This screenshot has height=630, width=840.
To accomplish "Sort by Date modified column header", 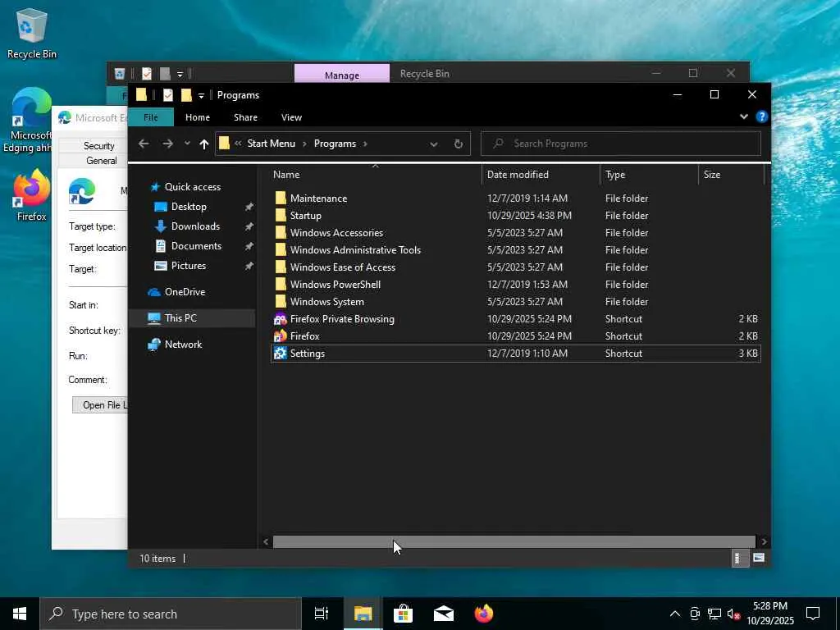I will pos(541,175).
